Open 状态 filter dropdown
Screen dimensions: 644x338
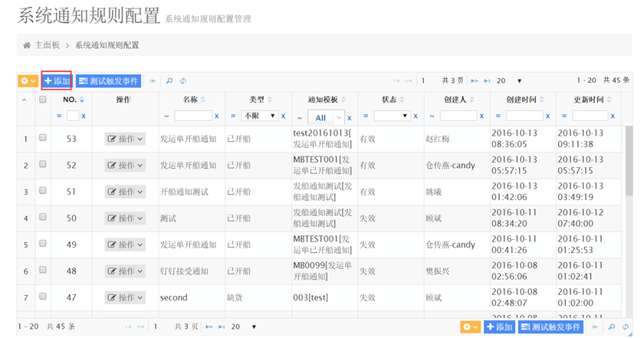click(x=393, y=116)
